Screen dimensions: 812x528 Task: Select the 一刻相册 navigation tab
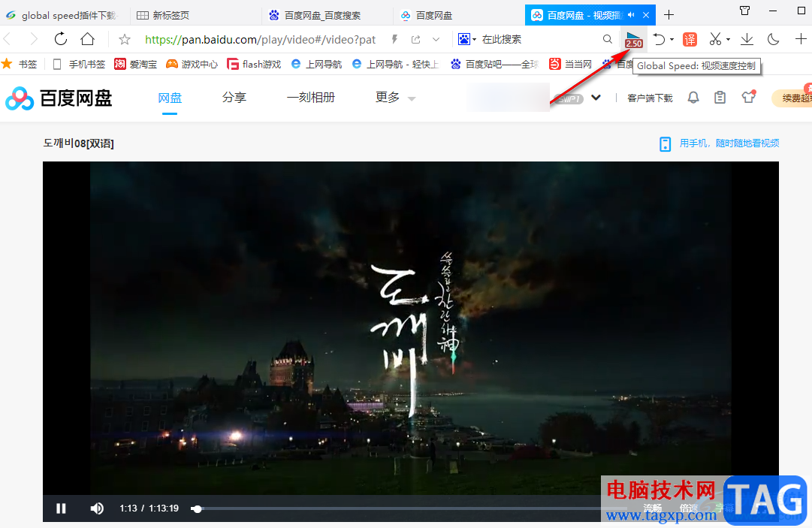click(x=311, y=98)
